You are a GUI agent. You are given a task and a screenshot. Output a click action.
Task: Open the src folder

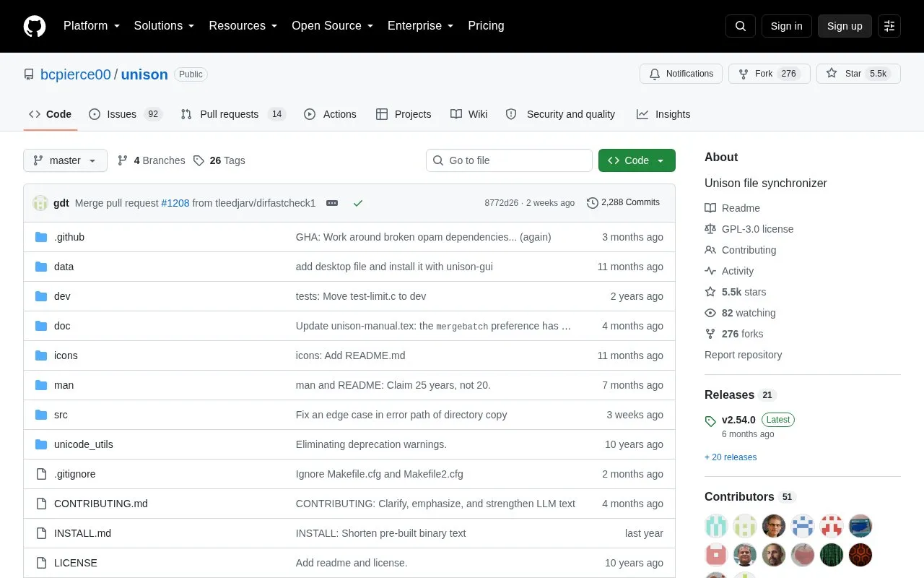coord(61,415)
